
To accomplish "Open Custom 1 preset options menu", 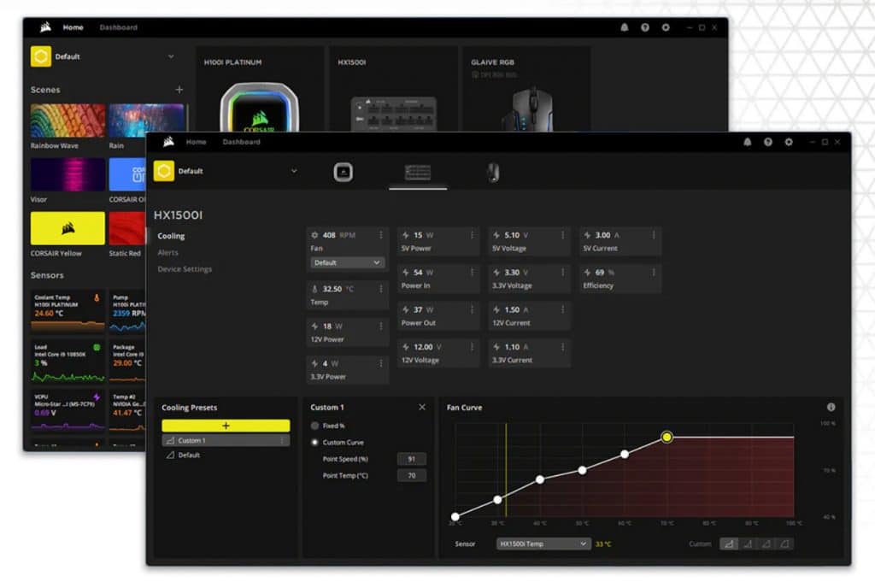I will click(x=282, y=441).
